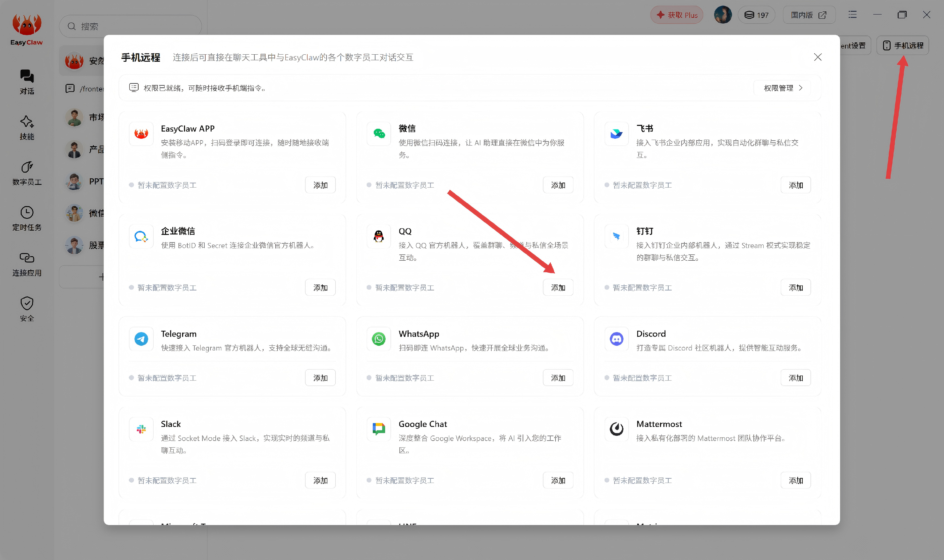Click 添加 for the QQ card
944x560 pixels.
pyautogui.click(x=558, y=288)
